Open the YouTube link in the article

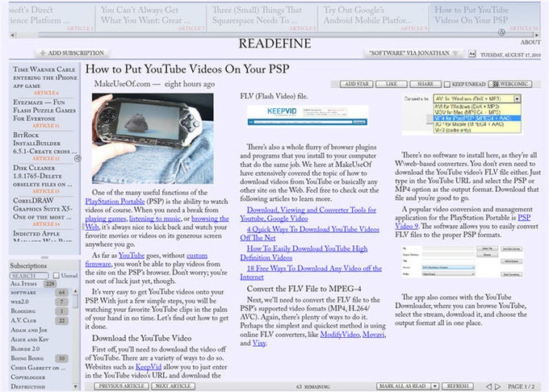coord(132,256)
